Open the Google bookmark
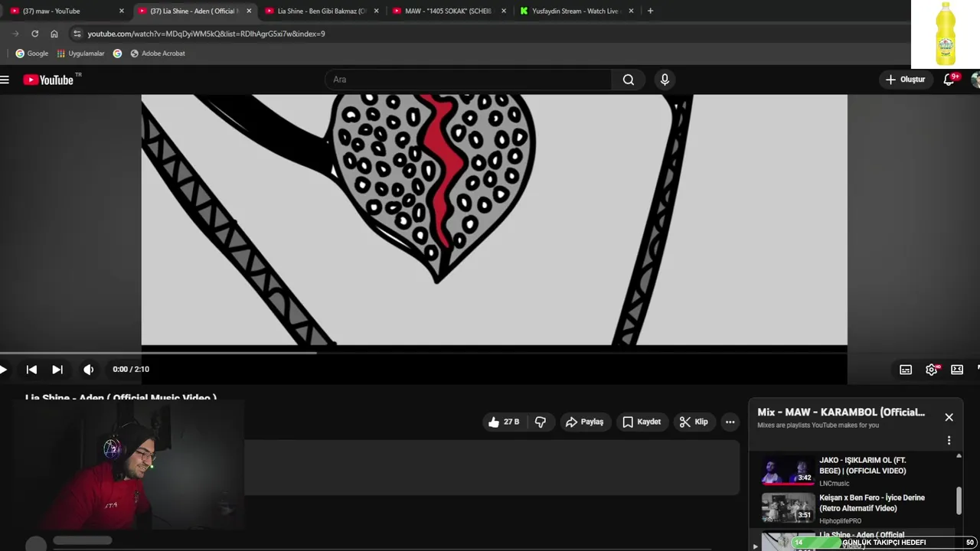This screenshot has width=980, height=551. pos(31,54)
